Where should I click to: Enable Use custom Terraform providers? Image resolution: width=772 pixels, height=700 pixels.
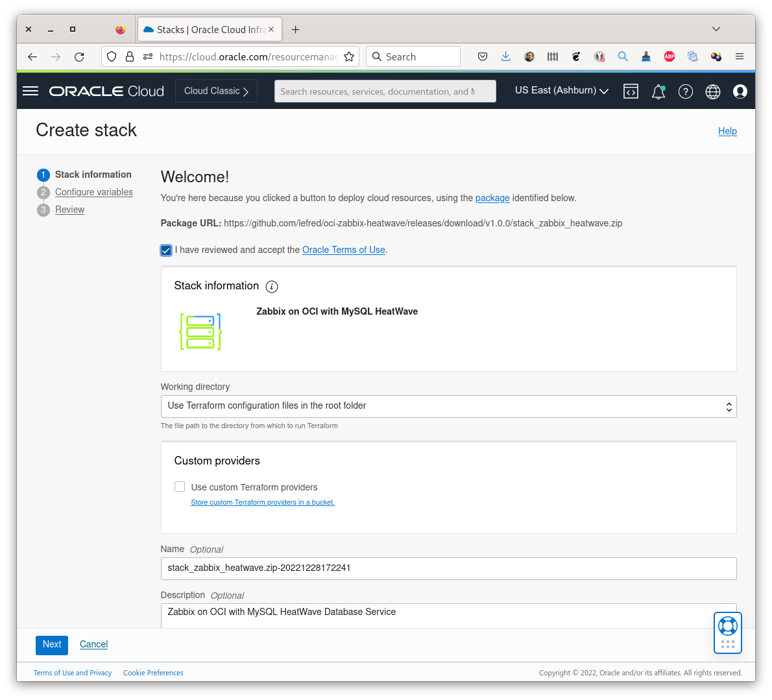click(180, 487)
